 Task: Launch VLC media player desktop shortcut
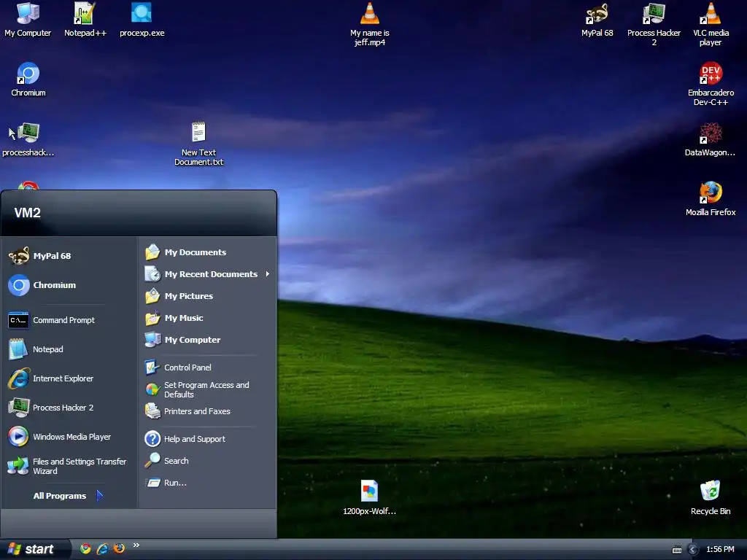711,24
